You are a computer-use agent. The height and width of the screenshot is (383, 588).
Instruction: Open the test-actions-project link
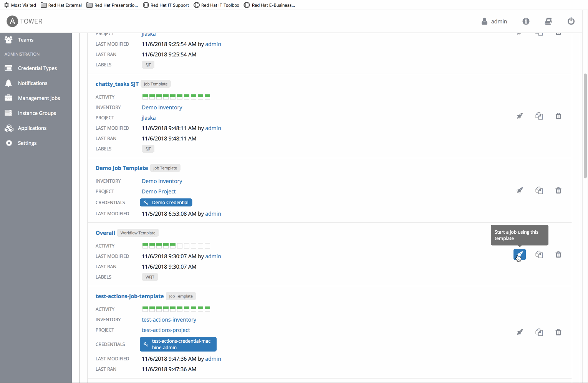click(x=166, y=330)
